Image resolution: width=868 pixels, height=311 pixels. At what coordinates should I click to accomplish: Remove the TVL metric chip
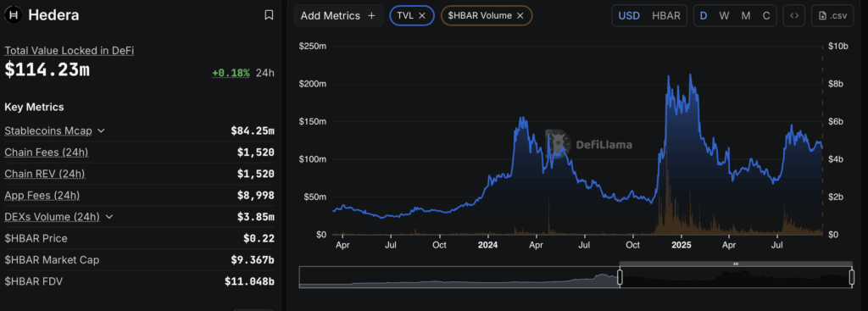[x=422, y=16]
